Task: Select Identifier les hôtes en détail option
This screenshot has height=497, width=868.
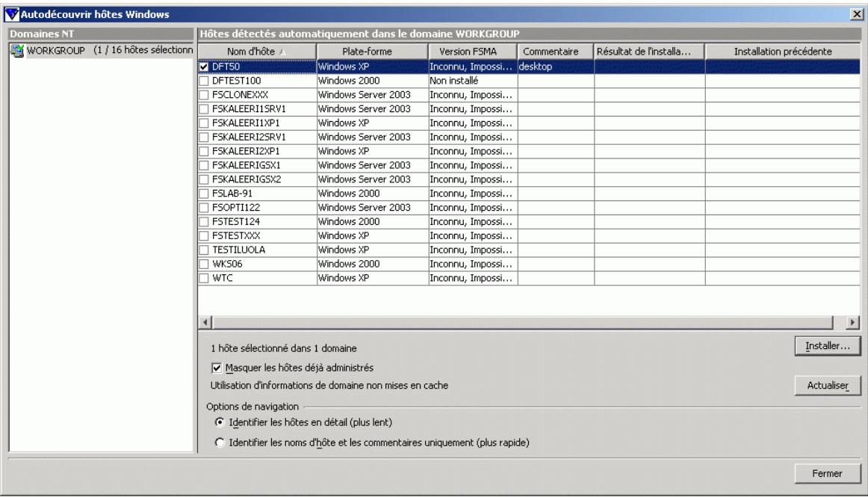Action: click(220, 422)
